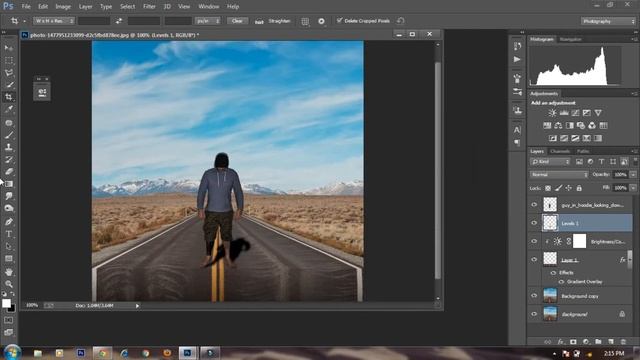Click the Fill 100% value field

620,188
